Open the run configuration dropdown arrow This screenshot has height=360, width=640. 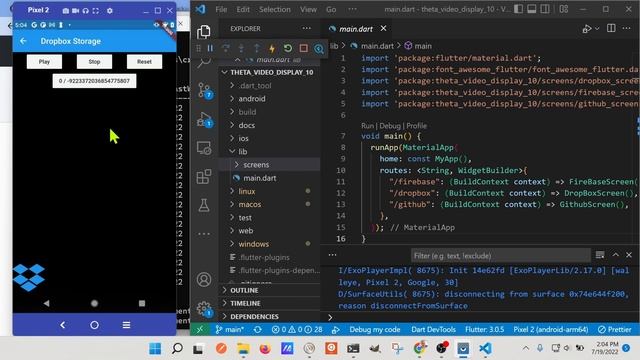pos(597,29)
